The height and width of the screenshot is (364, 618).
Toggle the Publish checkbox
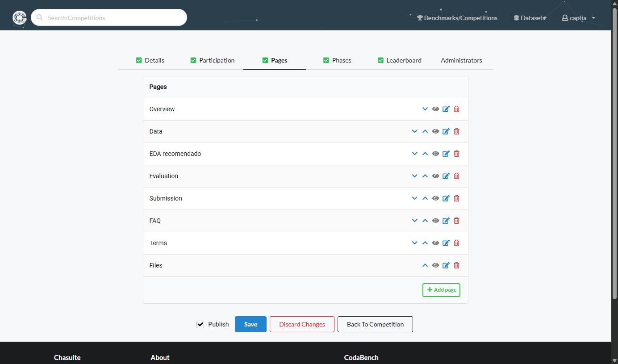click(x=200, y=324)
